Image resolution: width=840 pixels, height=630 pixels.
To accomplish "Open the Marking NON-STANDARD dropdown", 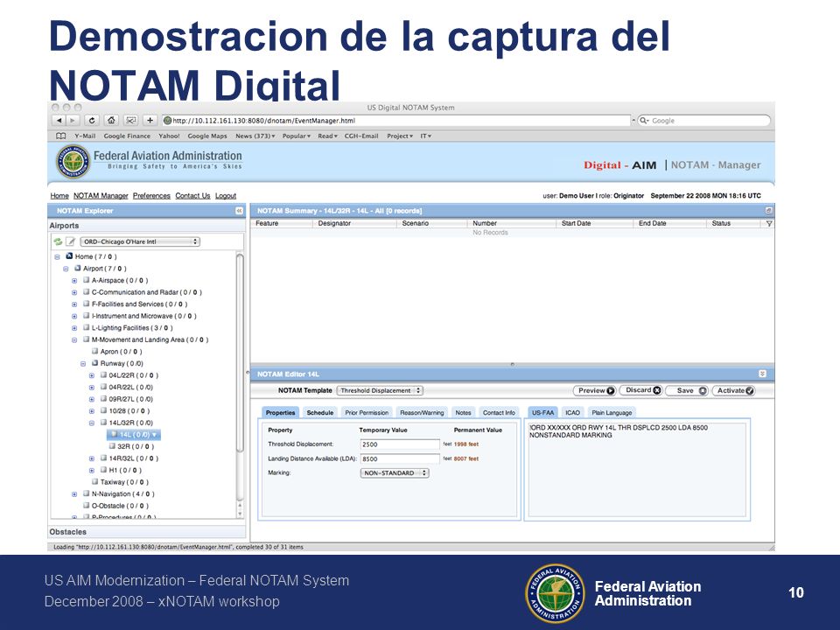I will pyautogui.click(x=395, y=473).
